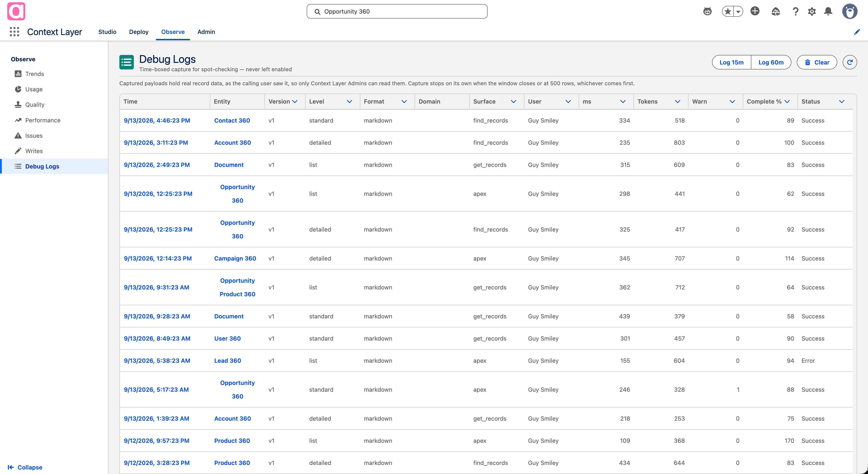The height and width of the screenshot is (474, 868).
Task: Click the Log 15m button
Action: point(731,62)
